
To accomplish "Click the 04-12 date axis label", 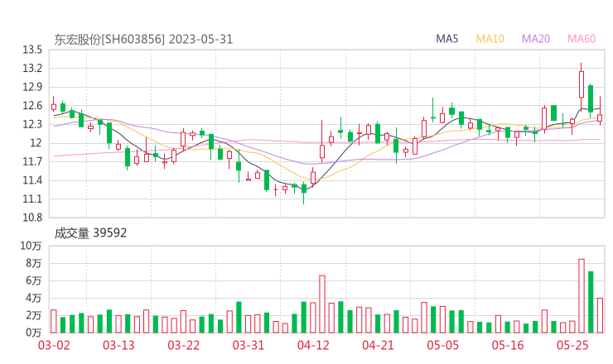I will point(313,345).
